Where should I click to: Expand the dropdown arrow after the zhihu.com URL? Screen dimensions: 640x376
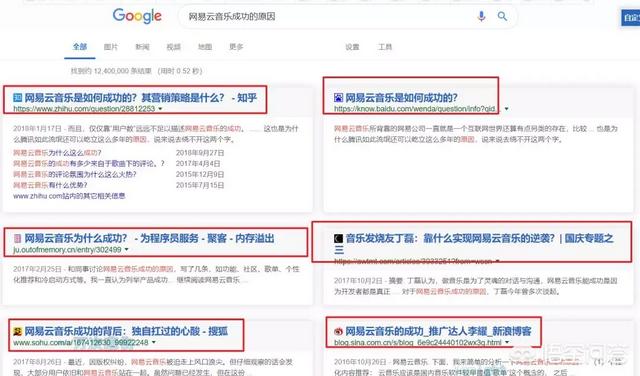160,109
